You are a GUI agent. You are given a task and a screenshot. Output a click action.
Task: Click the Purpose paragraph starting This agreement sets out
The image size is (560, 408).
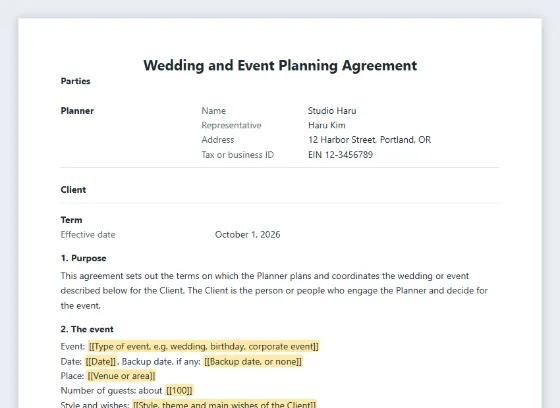point(274,291)
